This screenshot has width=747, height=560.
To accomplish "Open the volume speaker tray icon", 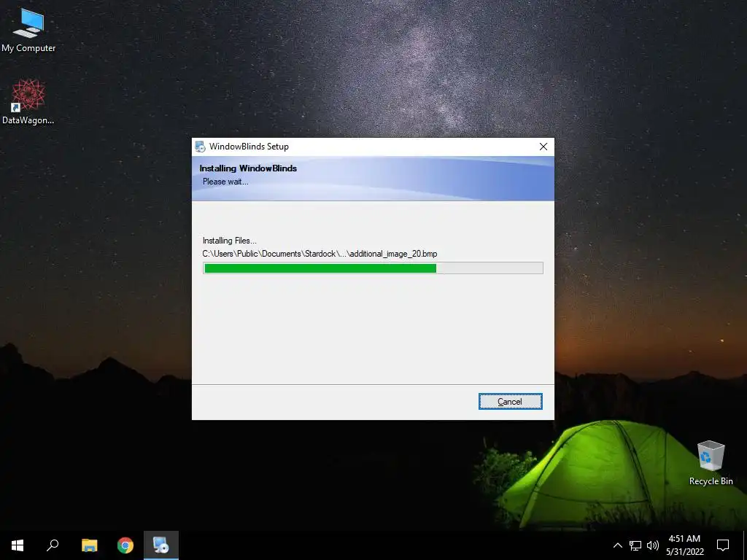I will click(653, 545).
